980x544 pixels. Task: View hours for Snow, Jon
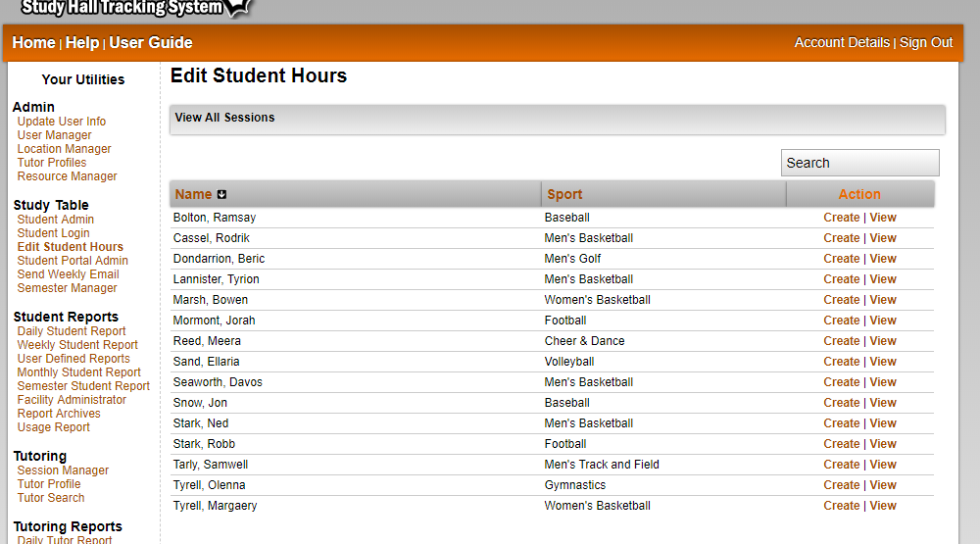pyautogui.click(x=883, y=403)
